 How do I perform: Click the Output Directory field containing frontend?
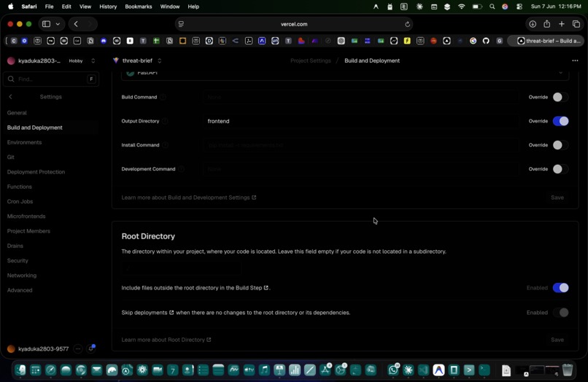pyautogui.click(x=360, y=121)
